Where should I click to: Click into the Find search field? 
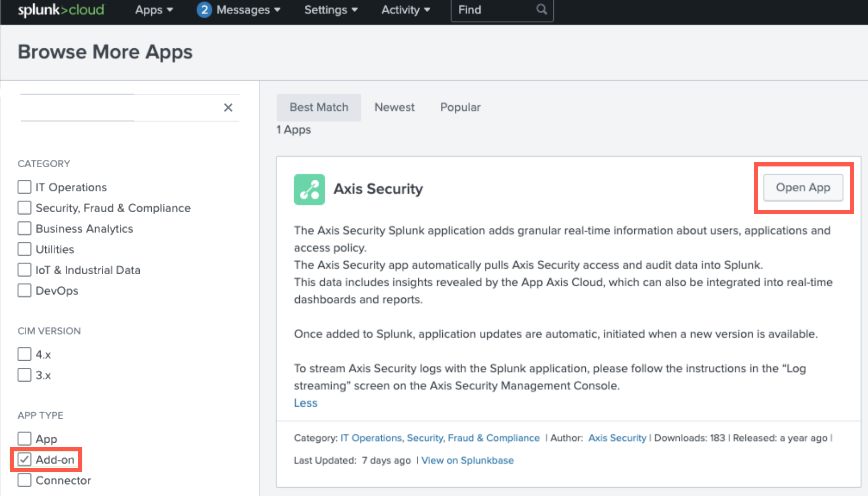502,10
